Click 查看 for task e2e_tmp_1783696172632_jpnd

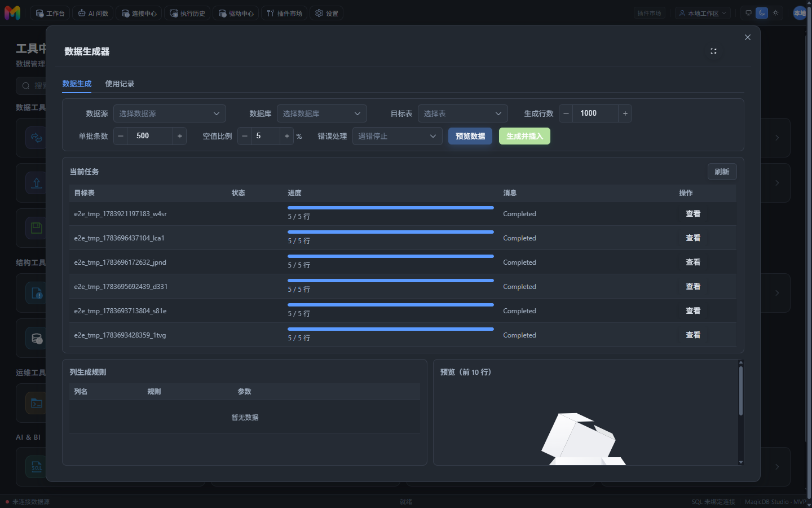[x=693, y=262]
